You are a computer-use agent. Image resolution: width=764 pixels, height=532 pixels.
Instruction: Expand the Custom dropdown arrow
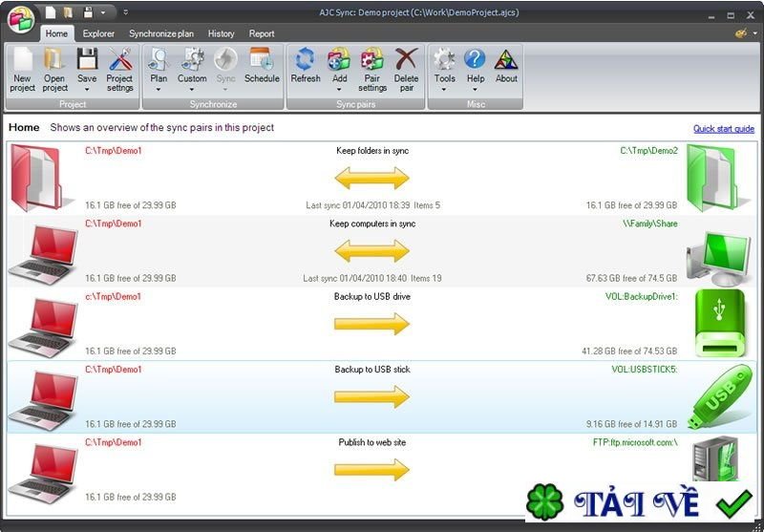(192, 90)
